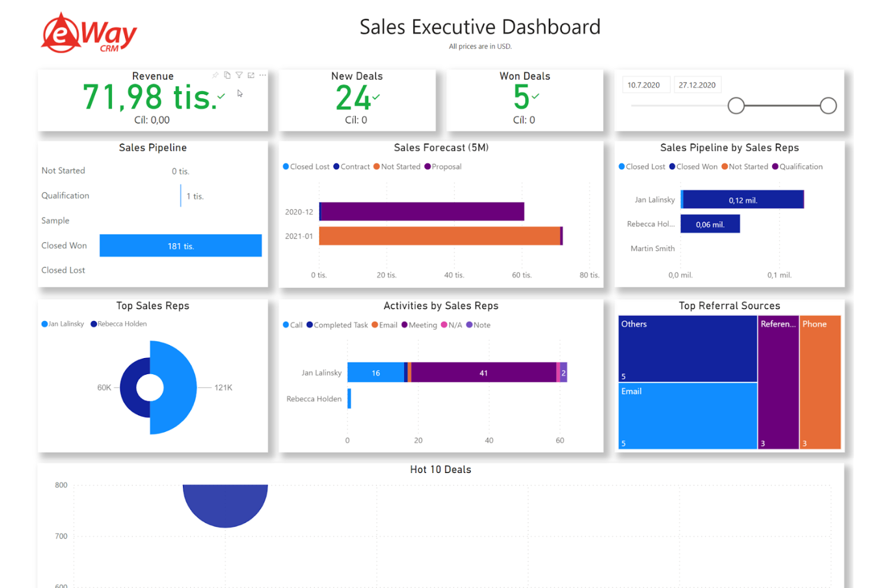The width and height of the screenshot is (882, 588).
Task: Click the Closed Lost row label in Sales Pipeline
Action: point(63,270)
